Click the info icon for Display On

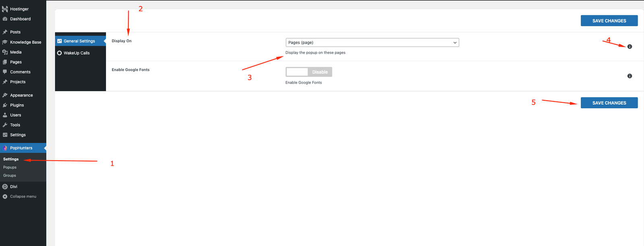tap(630, 47)
